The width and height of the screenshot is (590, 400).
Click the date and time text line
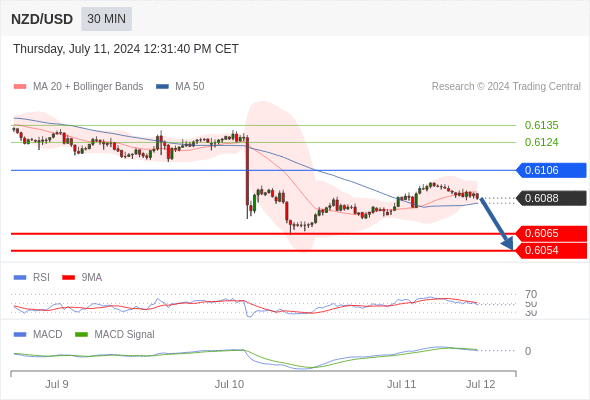126,49
